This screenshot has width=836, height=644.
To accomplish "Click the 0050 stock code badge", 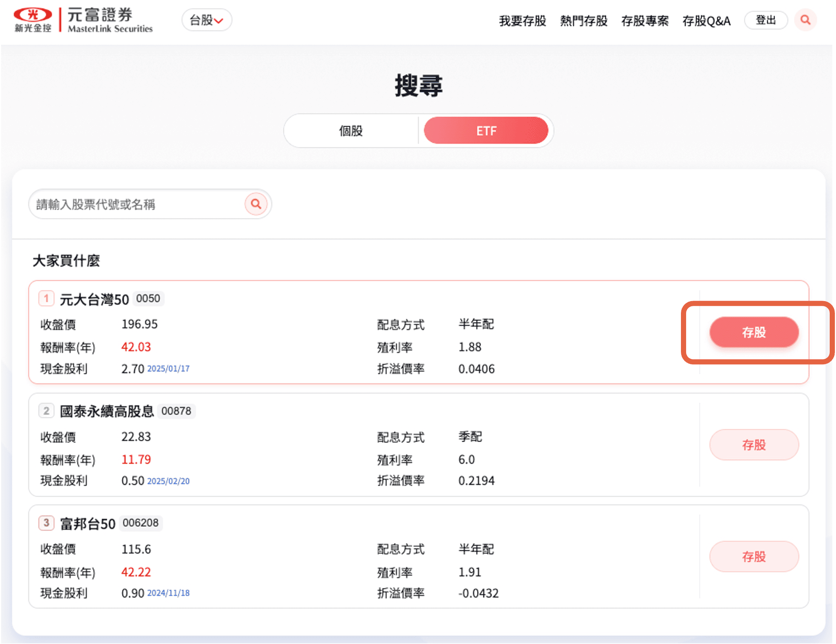I will [148, 299].
